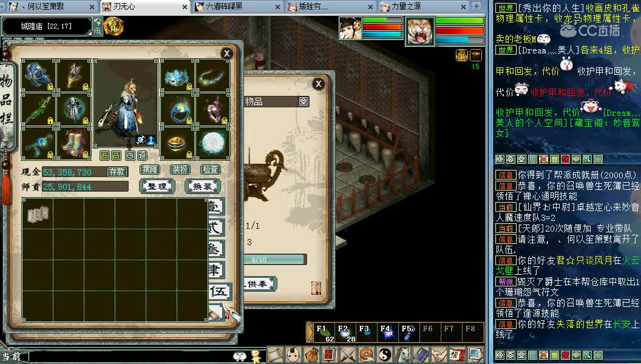Image resolution: width=641 pixels, height=364 pixels.
Task: Select inventory page 贰 tab
Action: coord(216,228)
